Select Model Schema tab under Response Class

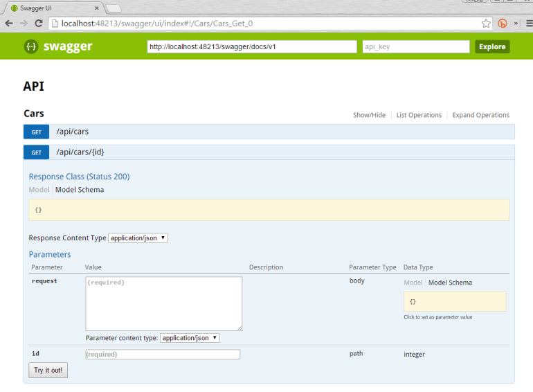(80, 190)
